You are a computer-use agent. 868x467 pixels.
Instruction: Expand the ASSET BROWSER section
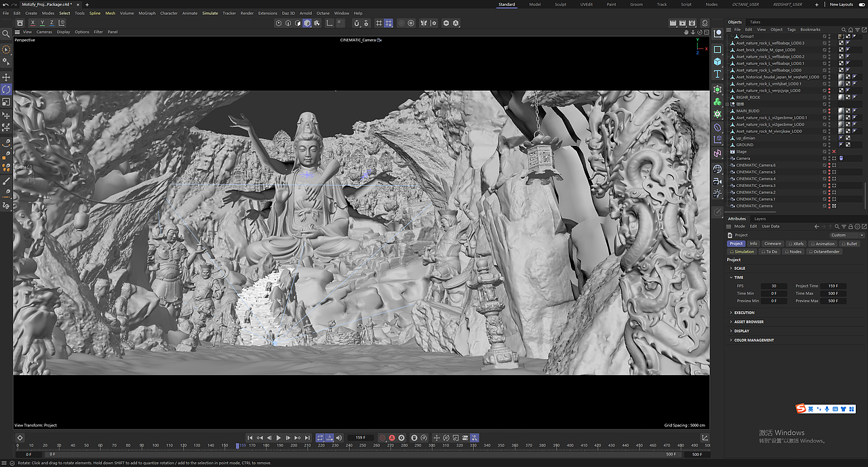point(731,322)
